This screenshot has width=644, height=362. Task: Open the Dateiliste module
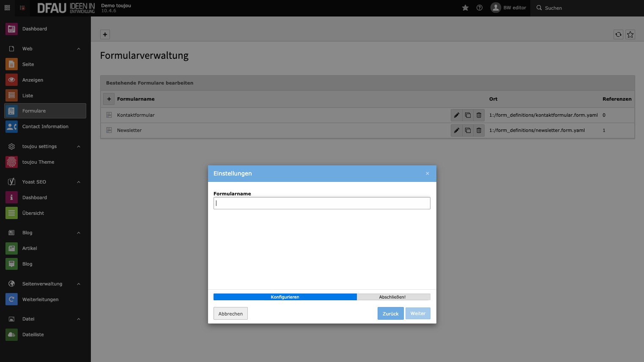33,335
